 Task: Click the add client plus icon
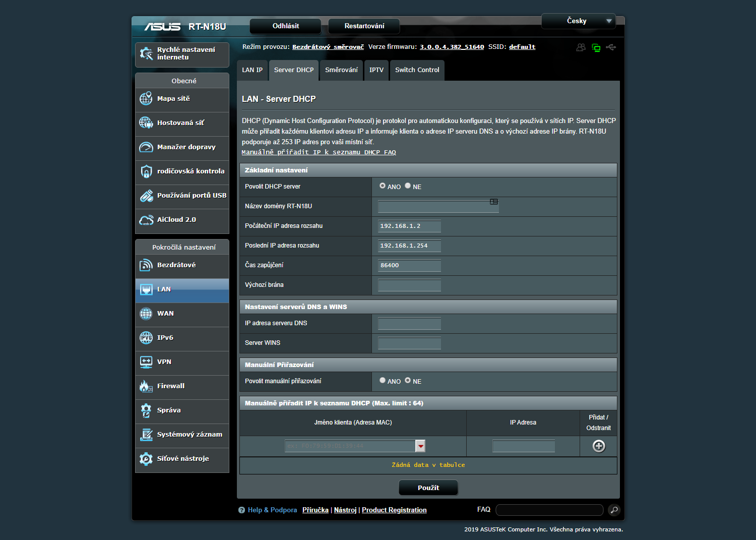tap(598, 446)
